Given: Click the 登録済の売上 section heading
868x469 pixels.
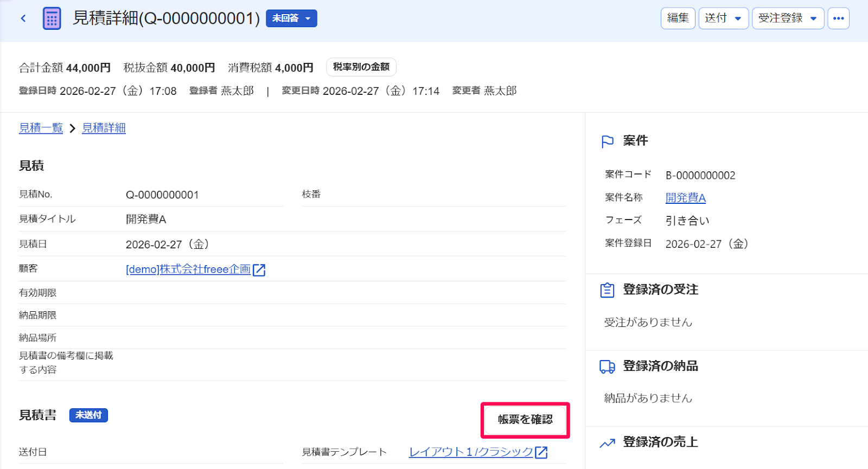Looking at the screenshot, I should coord(660,442).
